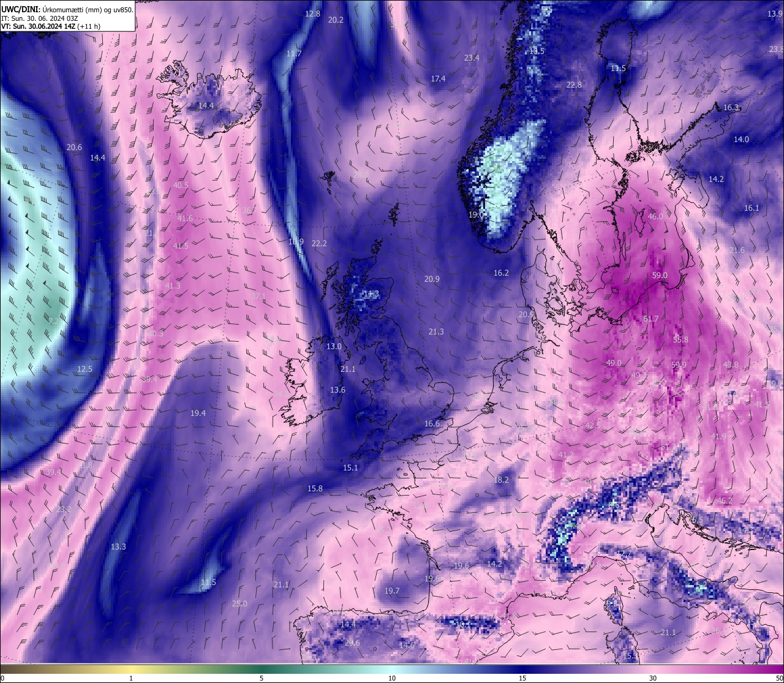Click the 19.7 value in Bay of Biscay
This screenshot has width=784, height=683.
tap(392, 591)
